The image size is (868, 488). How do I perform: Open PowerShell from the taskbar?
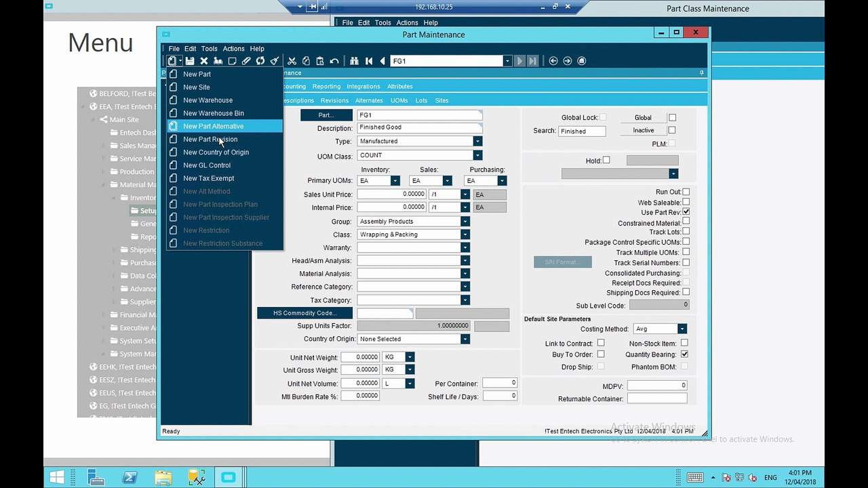coord(130,477)
